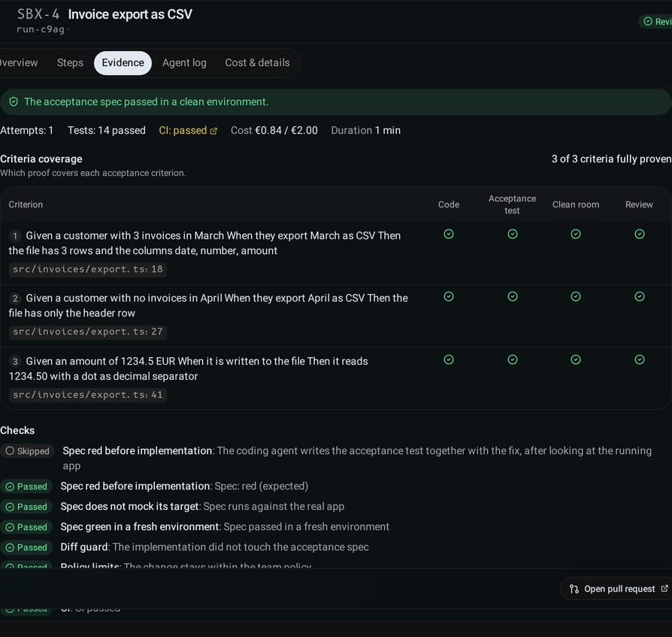Screen dimensions: 672x637
Task: Click the 'Criteria coverage' heading
Action: 41,159
